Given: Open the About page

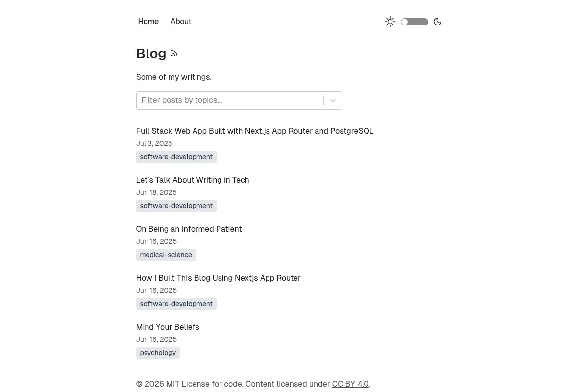Looking at the screenshot, I should coord(181,22).
